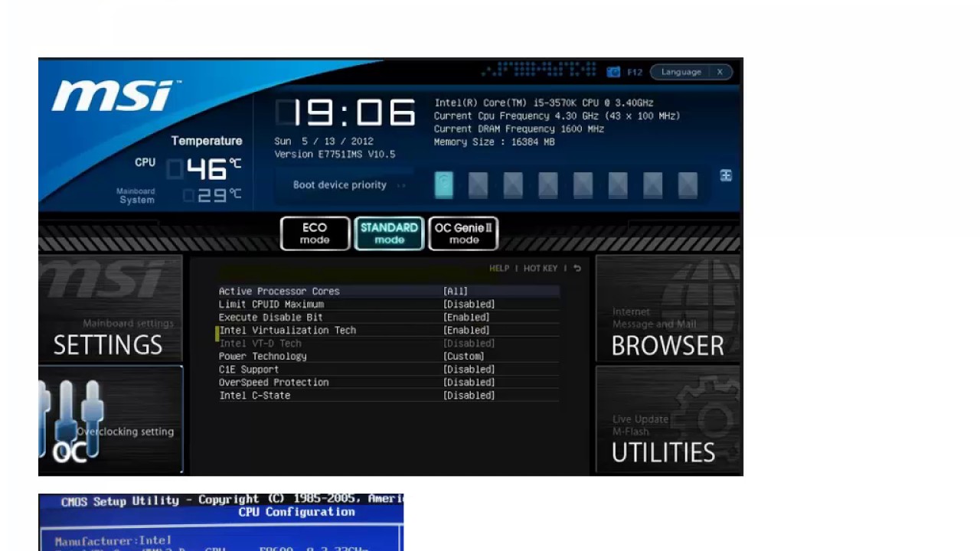Click the Intel Core i5-3570K CPU name line
This screenshot has height=551, width=980.
[x=544, y=103]
